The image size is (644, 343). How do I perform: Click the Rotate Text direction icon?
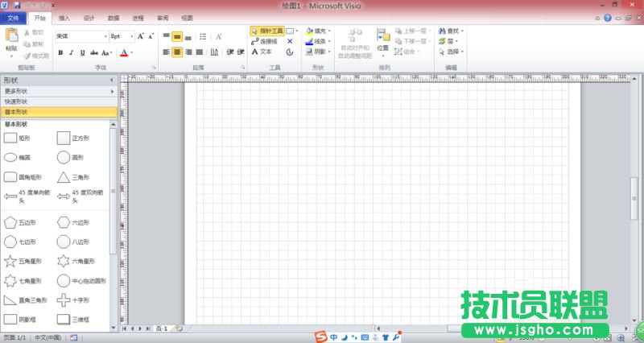(x=214, y=52)
